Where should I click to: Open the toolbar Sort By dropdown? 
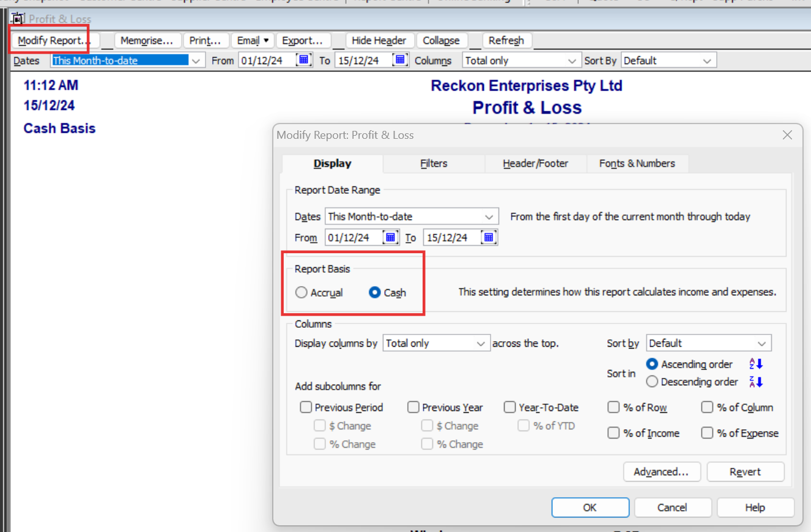click(x=708, y=61)
